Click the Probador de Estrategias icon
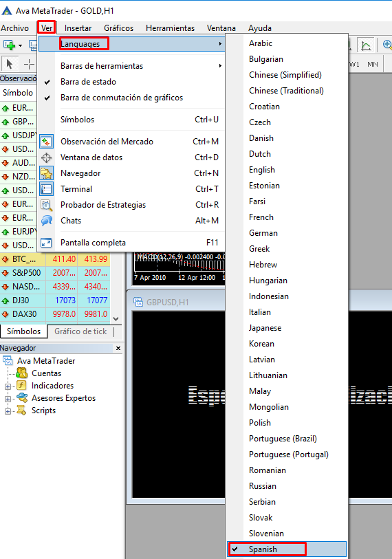Image resolution: width=392 pixels, height=559 pixels. coord(46,205)
